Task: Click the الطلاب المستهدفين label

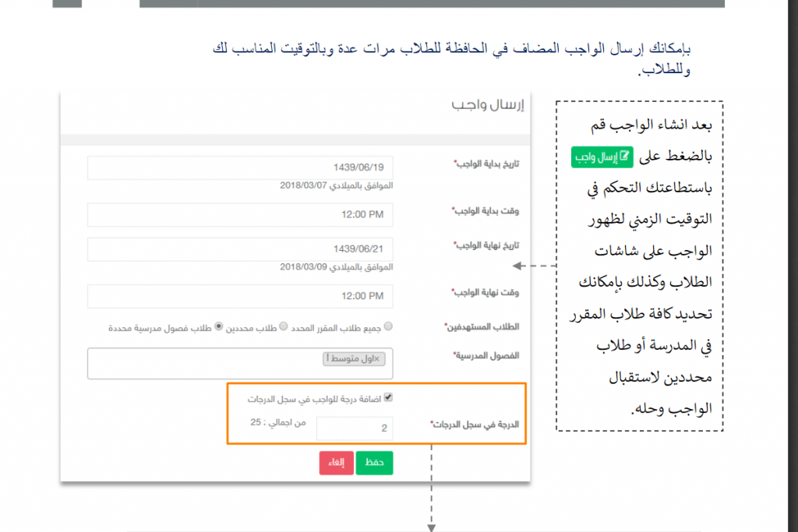Action: coord(482,326)
